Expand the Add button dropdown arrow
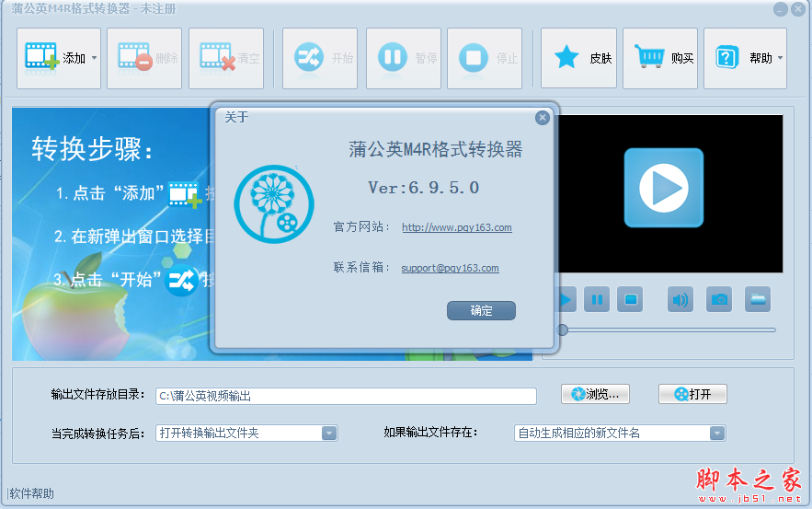This screenshot has width=812, height=509. coord(94,58)
